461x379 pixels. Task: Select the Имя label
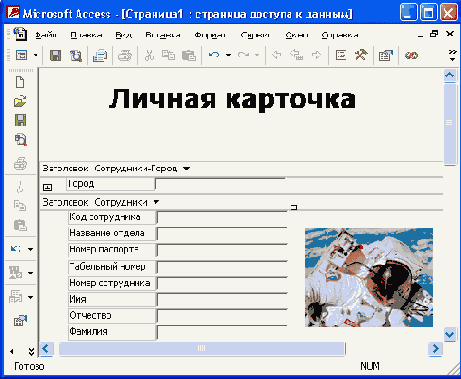point(112,299)
